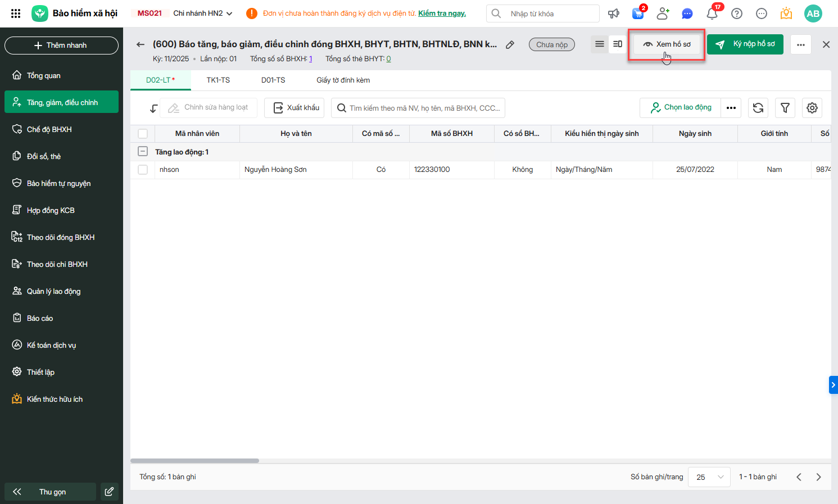Refresh the employee table
The image size is (838, 504).
(x=758, y=108)
